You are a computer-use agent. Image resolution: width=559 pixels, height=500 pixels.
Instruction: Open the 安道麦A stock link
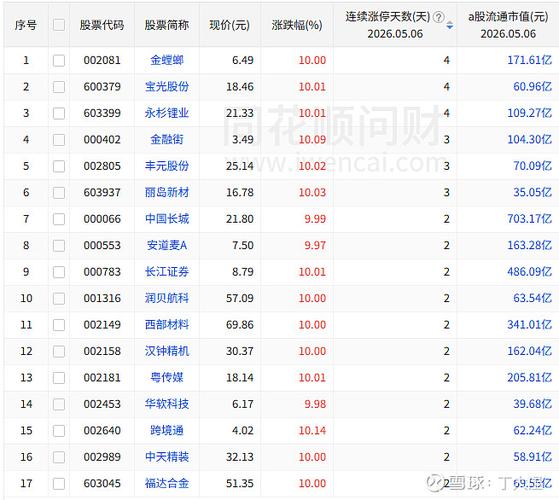tap(167, 246)
